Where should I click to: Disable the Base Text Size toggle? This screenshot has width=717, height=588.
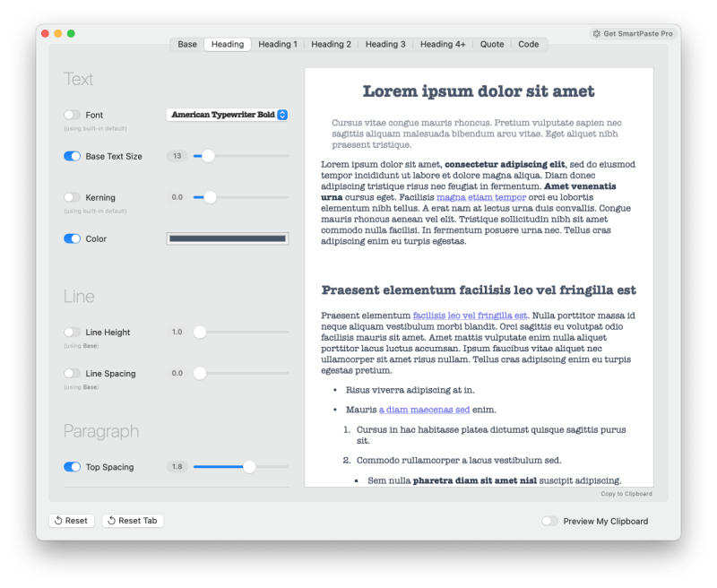click(72, 156)
